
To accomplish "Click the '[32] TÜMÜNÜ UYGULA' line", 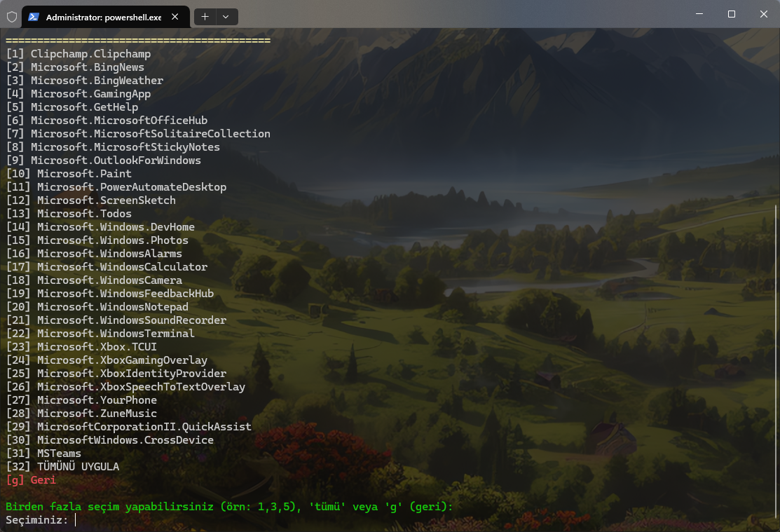I will [x=62, y=467].
